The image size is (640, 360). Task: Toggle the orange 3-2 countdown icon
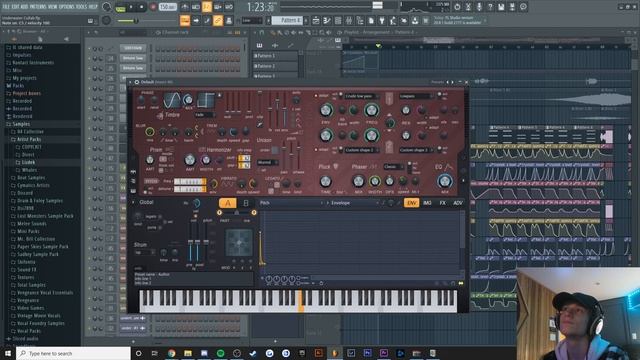207,7
